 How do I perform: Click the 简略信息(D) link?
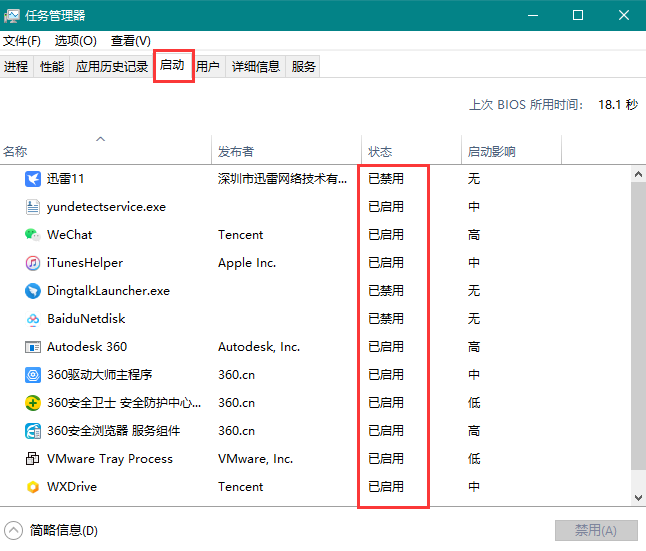63,530
